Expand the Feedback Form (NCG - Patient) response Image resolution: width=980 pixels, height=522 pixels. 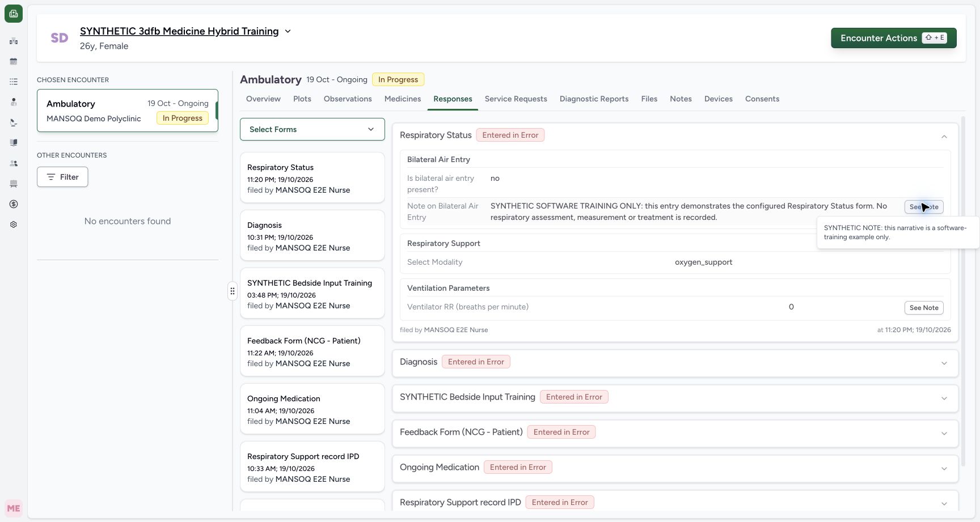coord(944,434)
